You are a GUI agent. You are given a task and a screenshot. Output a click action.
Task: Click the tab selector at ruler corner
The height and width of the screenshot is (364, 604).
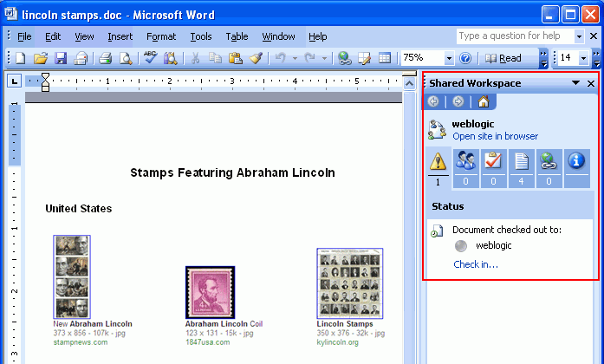click(x=15, y=81)
